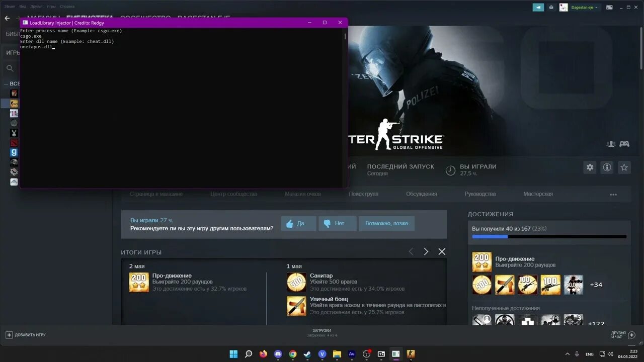The width and height of the screenshot is (644, 362).
Task: Select the white rabbit game icon in sidebar
Action: click(14, 133)
